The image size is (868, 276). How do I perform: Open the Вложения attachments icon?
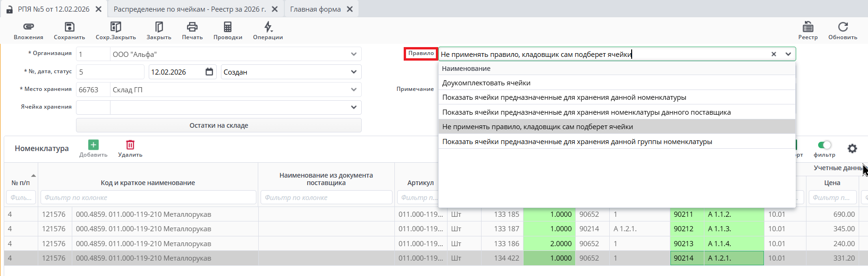pos(28,27)
